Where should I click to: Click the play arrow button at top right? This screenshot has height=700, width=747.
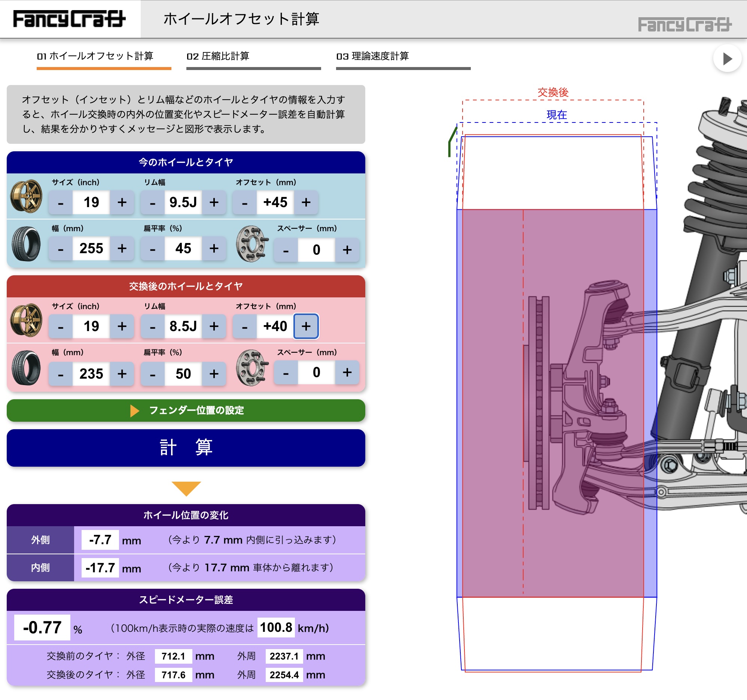(727, 58)
